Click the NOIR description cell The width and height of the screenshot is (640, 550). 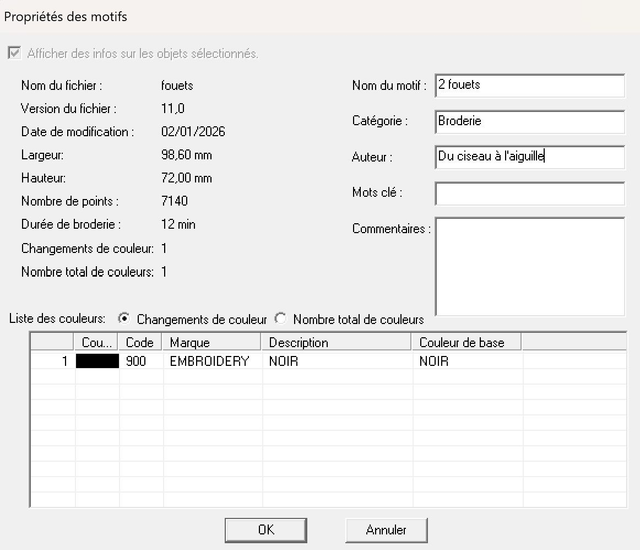[335, 361]
